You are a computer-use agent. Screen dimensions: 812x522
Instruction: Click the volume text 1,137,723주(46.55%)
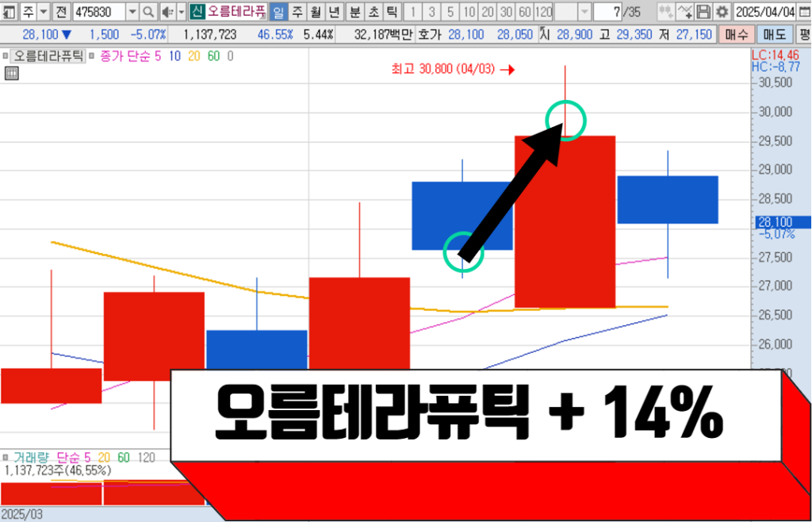57,470
